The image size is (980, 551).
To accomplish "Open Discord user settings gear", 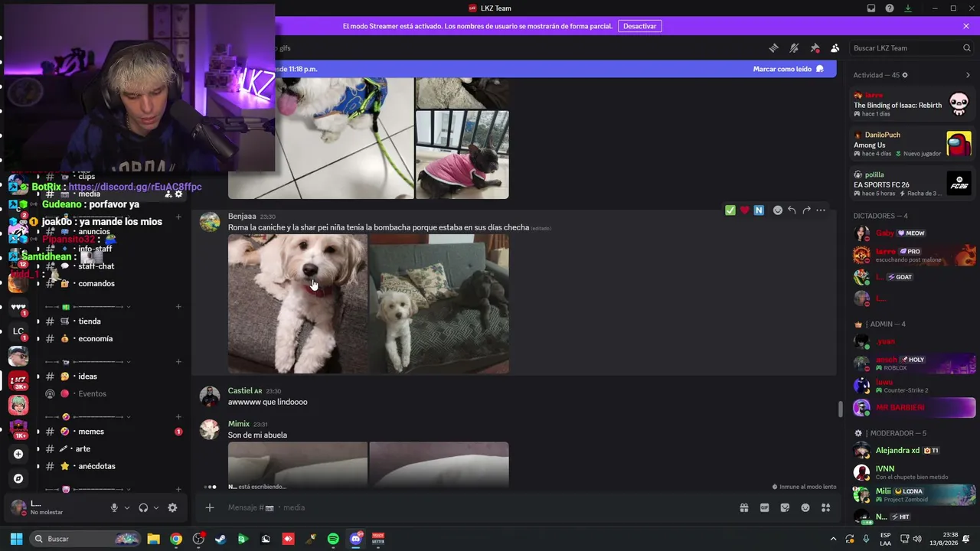I will point(172,507).
